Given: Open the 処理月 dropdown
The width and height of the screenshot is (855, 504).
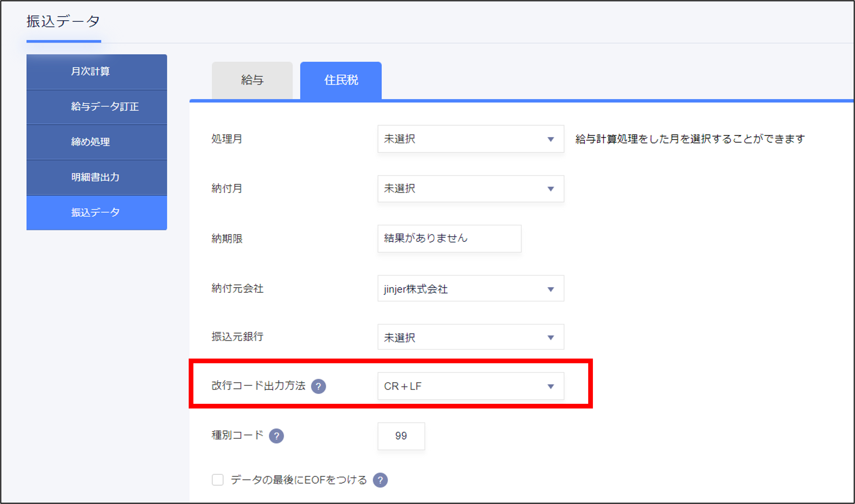Looking at the screenshot, I should pyautogui.click(x=470, y=138).
